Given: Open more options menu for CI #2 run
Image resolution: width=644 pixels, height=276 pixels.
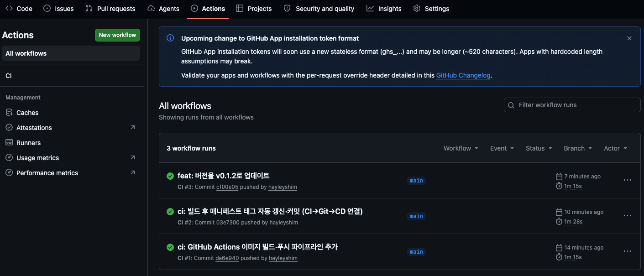Looking at the screenshot, I should tap(628, 216).
